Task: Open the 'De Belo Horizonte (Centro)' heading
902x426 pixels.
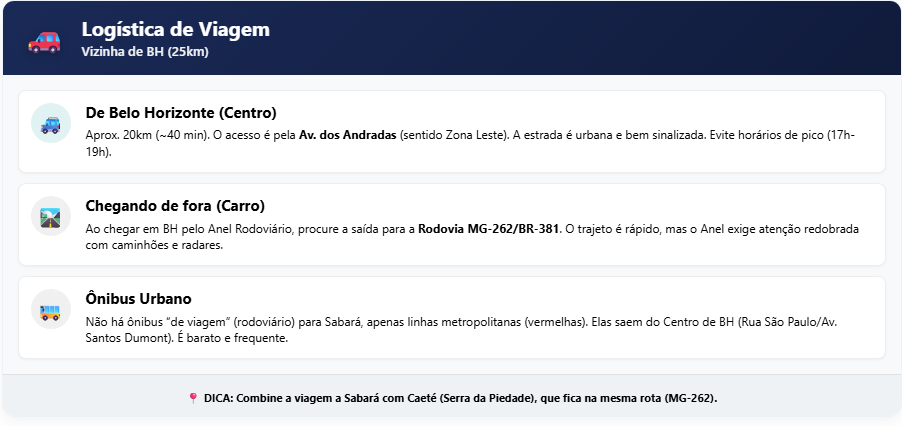Action: (181, 113)
